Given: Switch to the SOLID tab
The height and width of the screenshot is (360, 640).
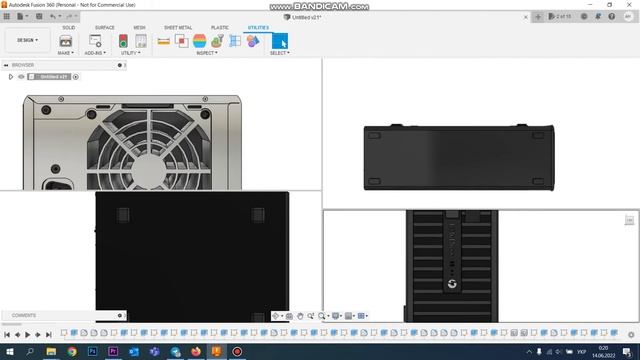Looking at the screenshot, I should pyautogui.click(x=69, y=27).
